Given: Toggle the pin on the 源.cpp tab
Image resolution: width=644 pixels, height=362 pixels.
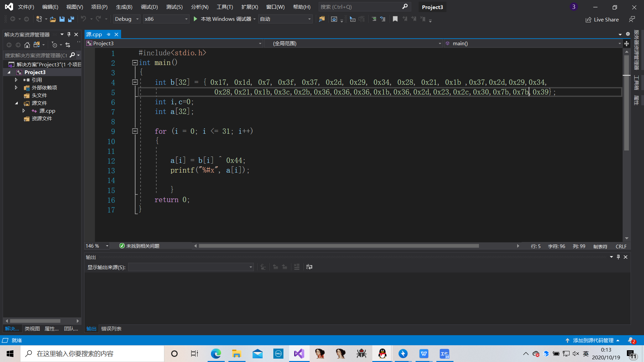Looking at the screenshot, I should pos(108,35).
